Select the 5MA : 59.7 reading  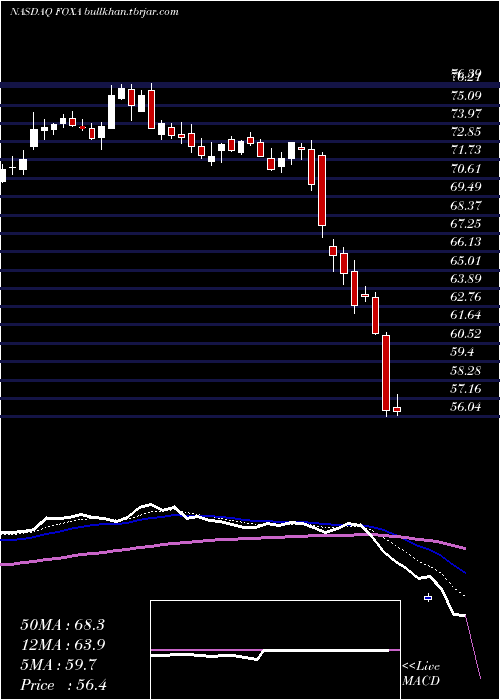point(58,665)
